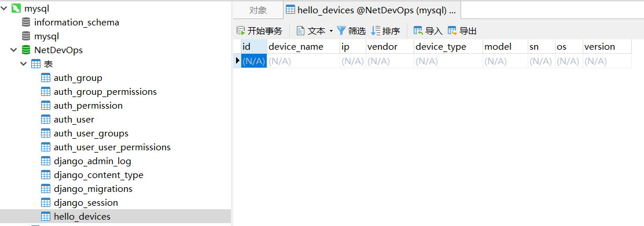Select the hello_devices @NetDevOps tab
Screen dimensions: 644x226
pyautogui.click(x=371, y=10)
